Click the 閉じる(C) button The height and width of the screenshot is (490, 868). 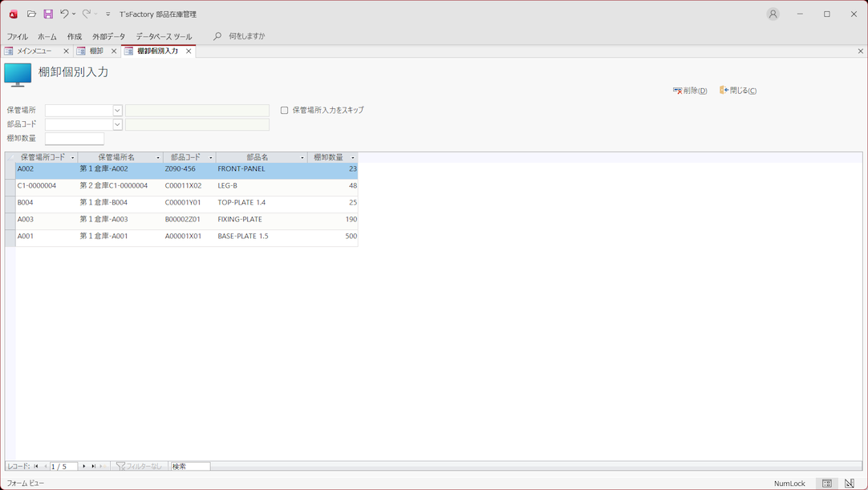pos(738,91)
